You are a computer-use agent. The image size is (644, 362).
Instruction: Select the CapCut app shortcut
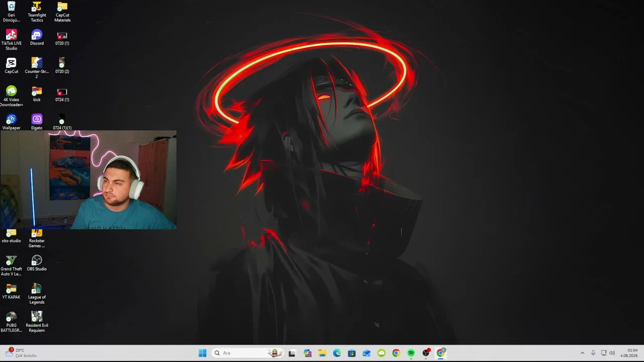tap(11, 66)
